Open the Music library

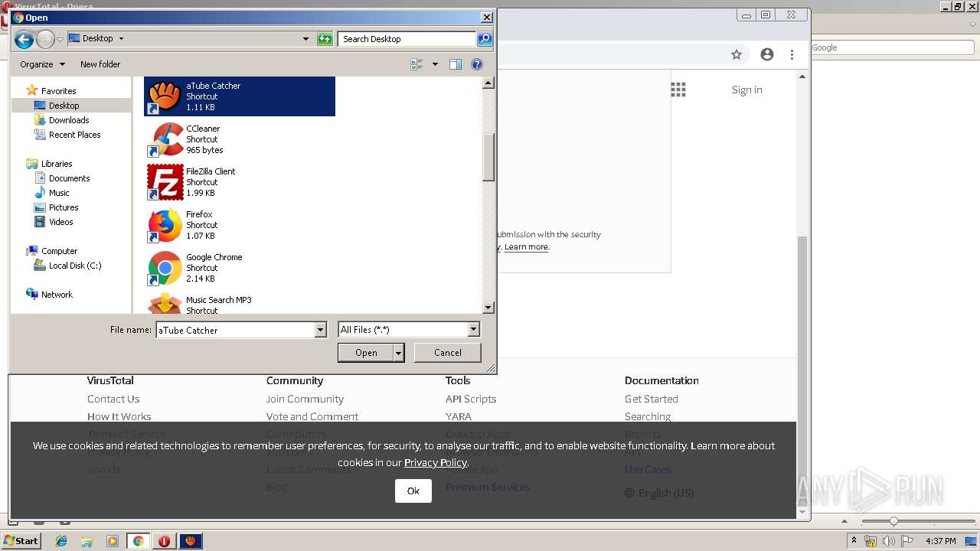[59, 193]
